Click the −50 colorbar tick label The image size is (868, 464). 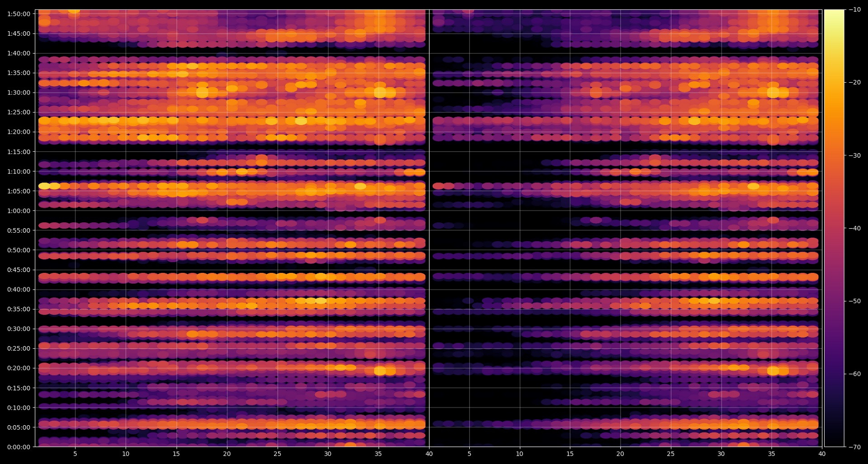[x=854, y=301]
